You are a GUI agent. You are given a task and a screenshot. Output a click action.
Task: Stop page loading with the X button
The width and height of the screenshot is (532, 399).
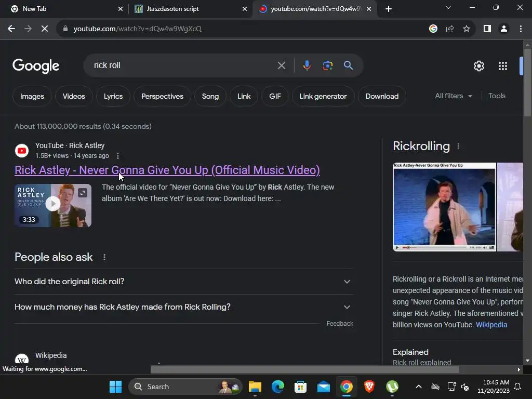click(45, 29)
